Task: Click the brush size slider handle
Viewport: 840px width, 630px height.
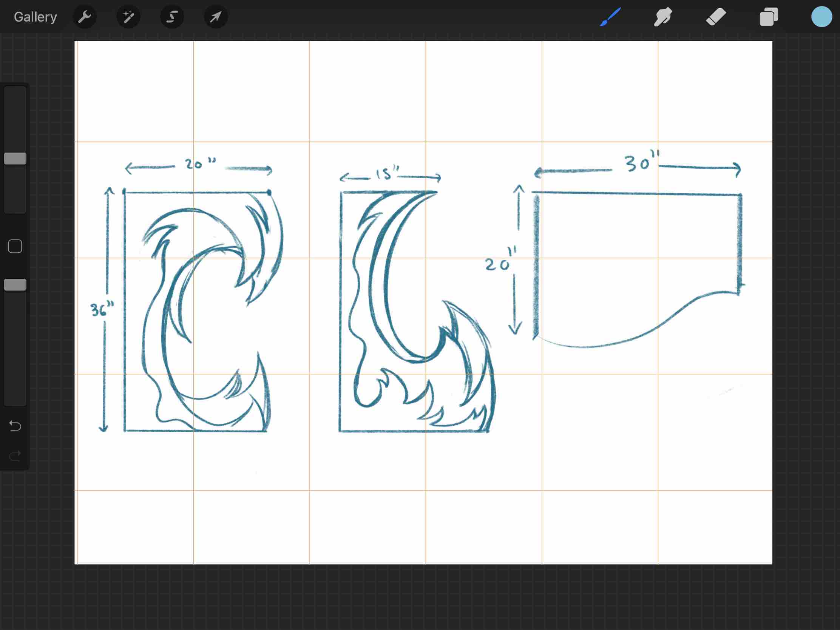Action: 15,158
